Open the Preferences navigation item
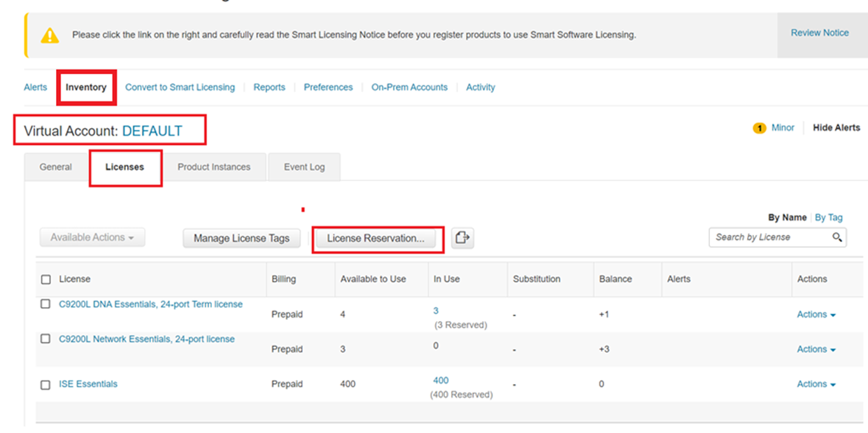Screen dimensions: 868x433 click(328, 87)
